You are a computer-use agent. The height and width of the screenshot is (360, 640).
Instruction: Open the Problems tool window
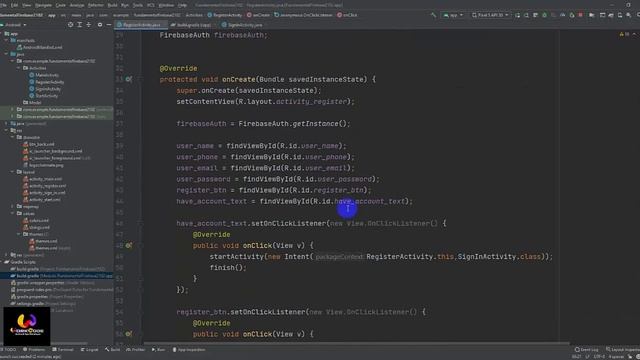pos(34,350)
